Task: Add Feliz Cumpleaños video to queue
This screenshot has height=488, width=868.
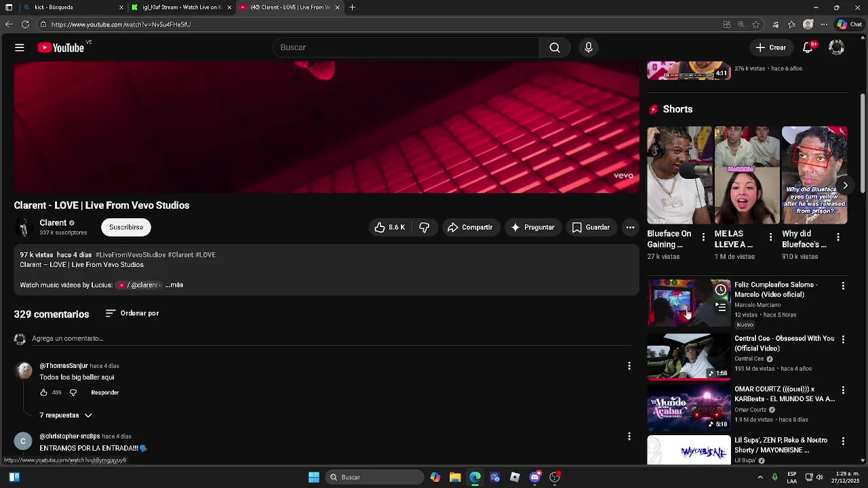Action: [x=721, y=307]
